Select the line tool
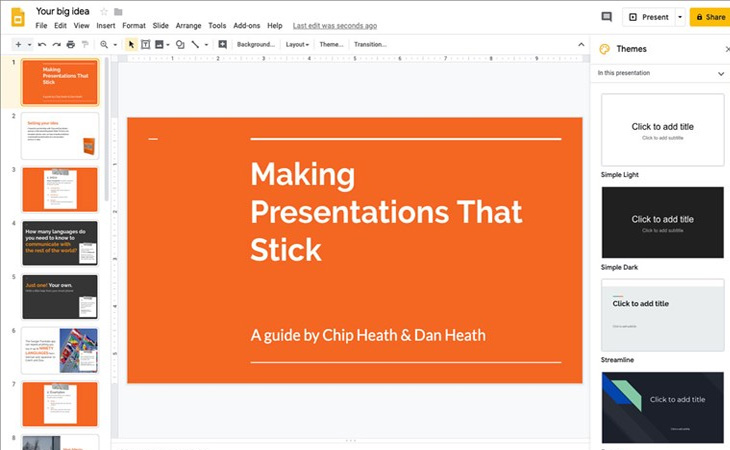This screenshot has width=730, height=450. pos(195,45)
